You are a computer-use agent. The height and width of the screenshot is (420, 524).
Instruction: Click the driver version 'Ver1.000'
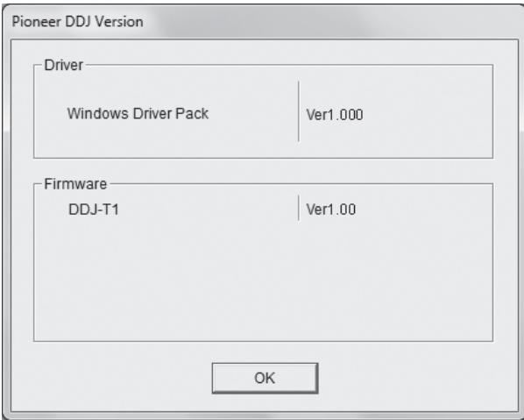335,115
